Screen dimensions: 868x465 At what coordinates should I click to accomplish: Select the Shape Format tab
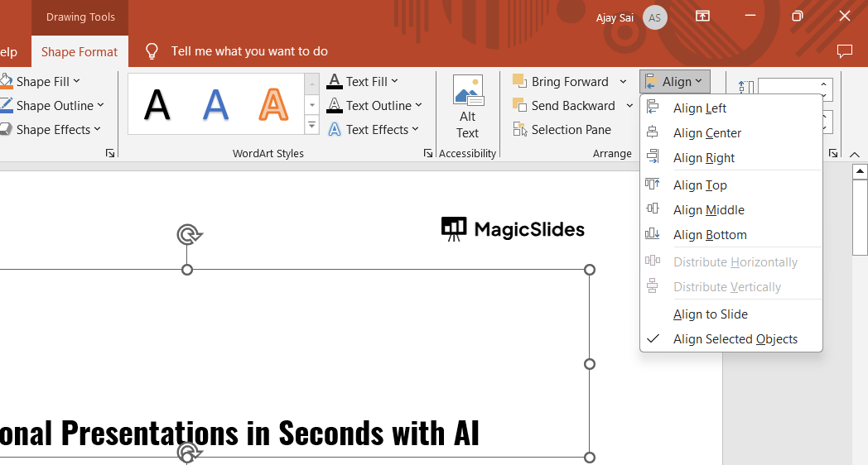(80, 52)
